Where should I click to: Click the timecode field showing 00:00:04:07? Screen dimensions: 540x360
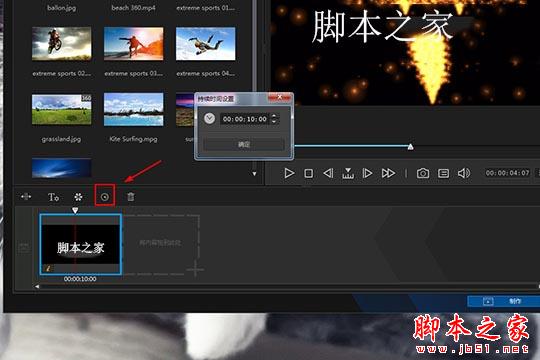coord(507,173)
